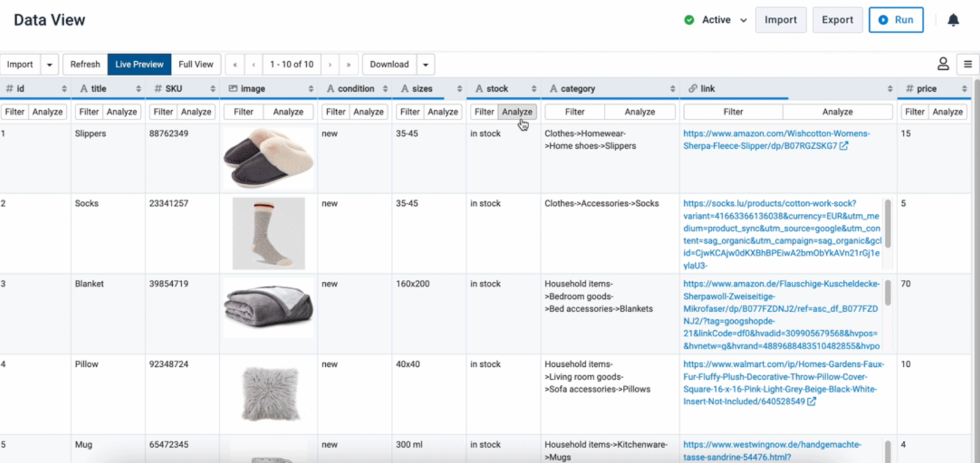Open external link icon for Pillow URL

click(812, 402)
